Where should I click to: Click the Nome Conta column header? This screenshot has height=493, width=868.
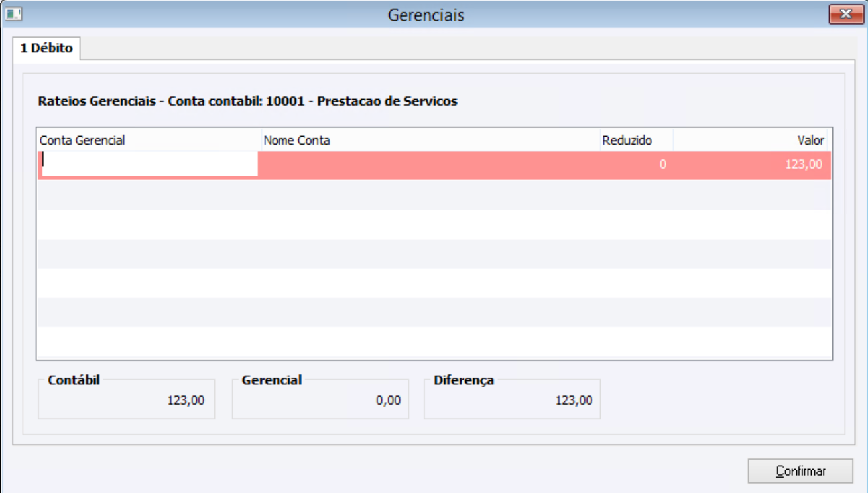click(x=430, y=141)
